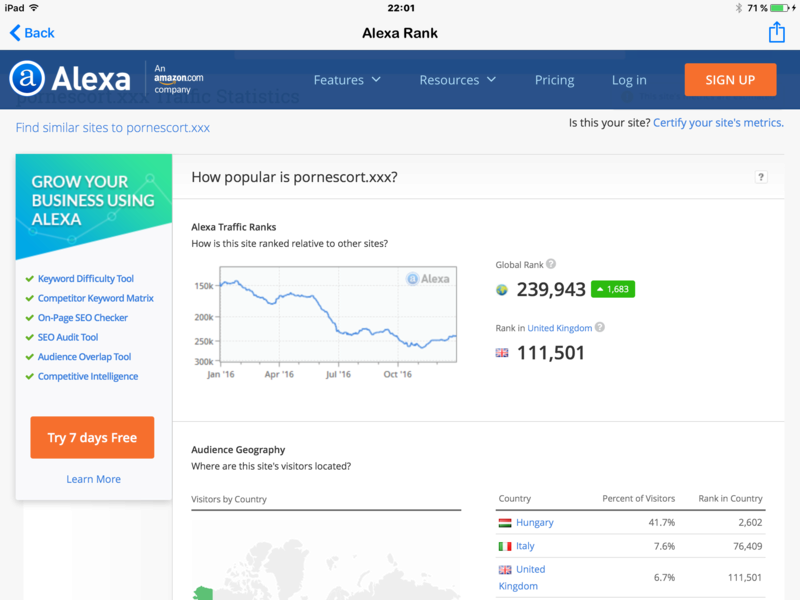
Task: Click Italy's country rank 76,409
Action: 747,546
